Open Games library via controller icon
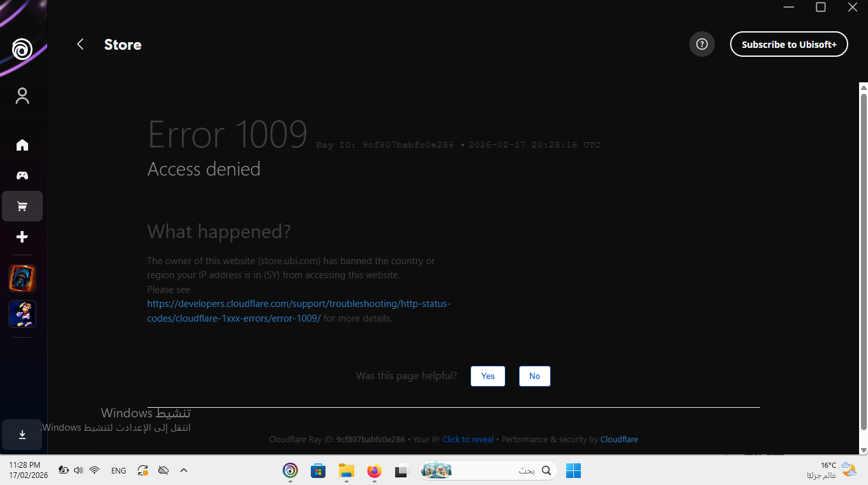The width and height of the screenshot is (868, 485). point(22,175)
